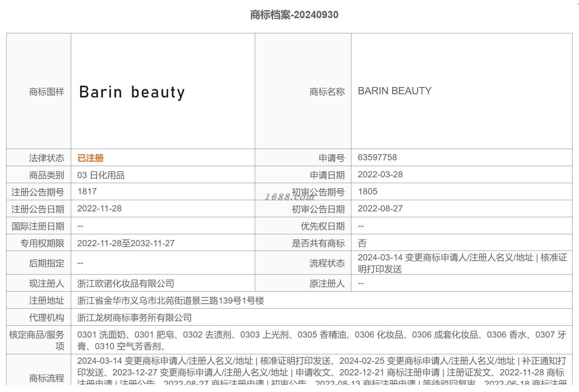Image resolution: width=579 pixels, height=392 pixels.
Task: Click registration announcement number 1817
Action: pos(87,191)
